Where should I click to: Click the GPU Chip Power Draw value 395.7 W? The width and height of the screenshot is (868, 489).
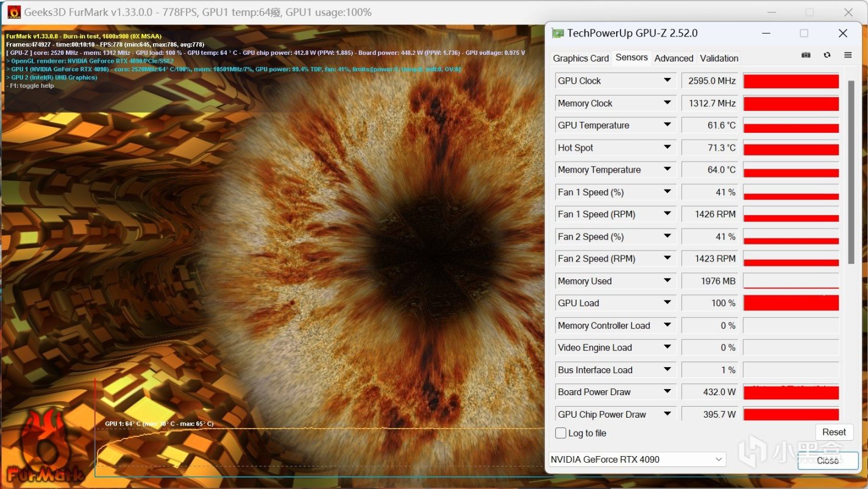(709, 415)
